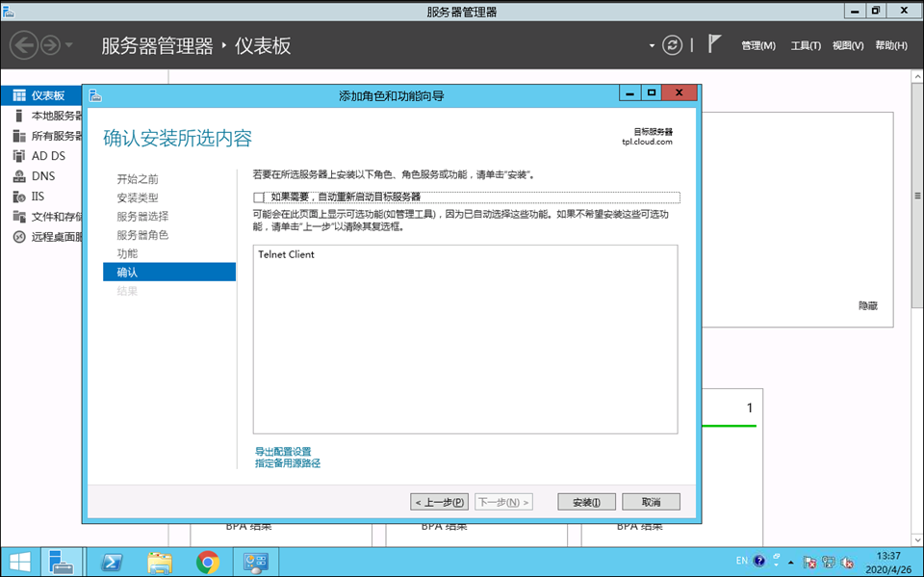Click the 隐藏 link on the dashboard
This screenshot has width=924, height=577.
pyautogui.click(x=867, y=305)
